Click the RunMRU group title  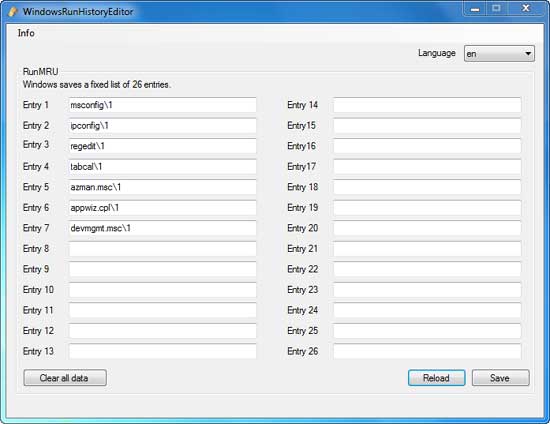point(40,72)
